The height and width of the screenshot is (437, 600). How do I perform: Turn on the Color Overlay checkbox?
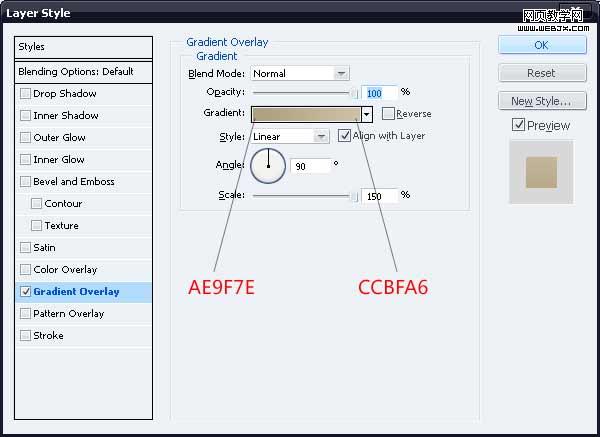(x=25, y=269)
